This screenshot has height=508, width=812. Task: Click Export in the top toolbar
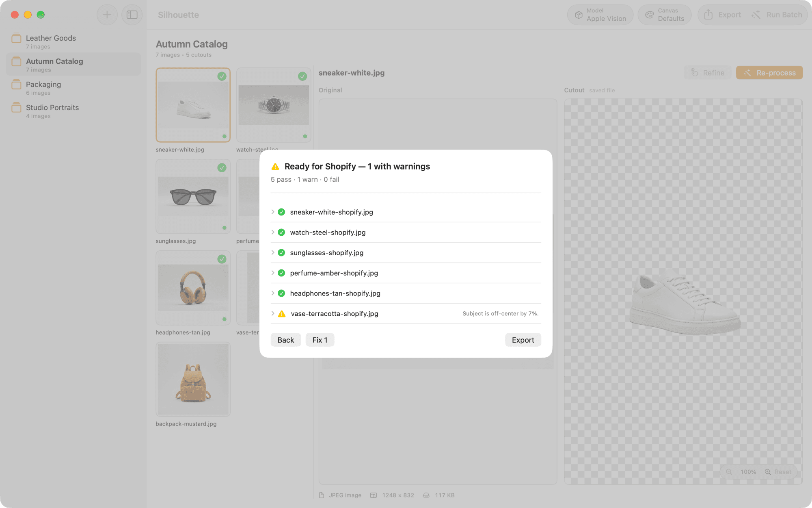click(722, 15)
